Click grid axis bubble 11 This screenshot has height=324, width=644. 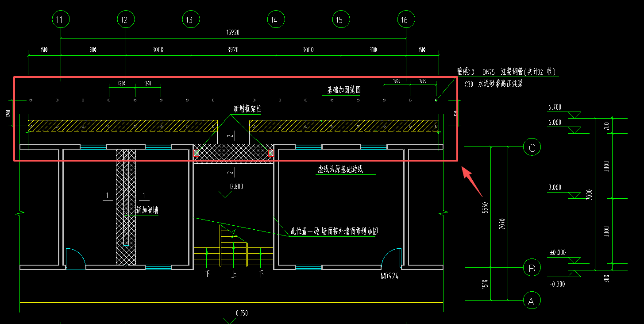tap(60, 20)
